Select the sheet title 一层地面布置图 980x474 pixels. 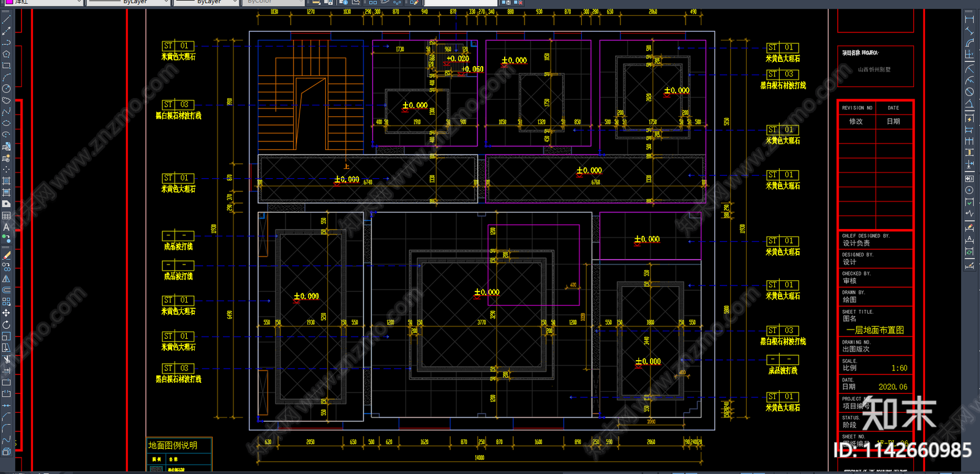[875, 330]
